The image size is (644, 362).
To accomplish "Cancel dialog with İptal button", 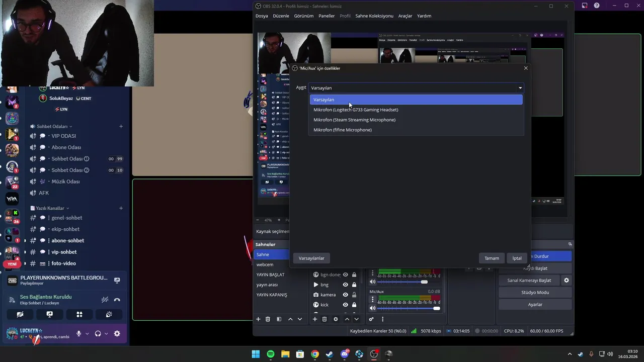I will click(517, 258).
